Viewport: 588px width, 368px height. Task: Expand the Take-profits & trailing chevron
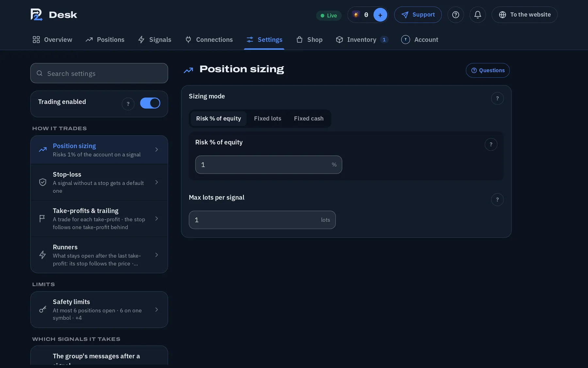pos(157,219)
